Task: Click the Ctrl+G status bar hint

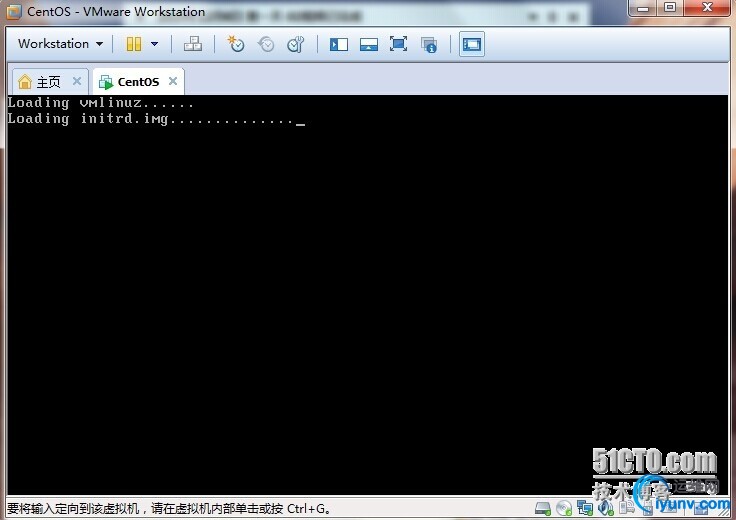Action: pyautogui.click(x=169, y=508)
